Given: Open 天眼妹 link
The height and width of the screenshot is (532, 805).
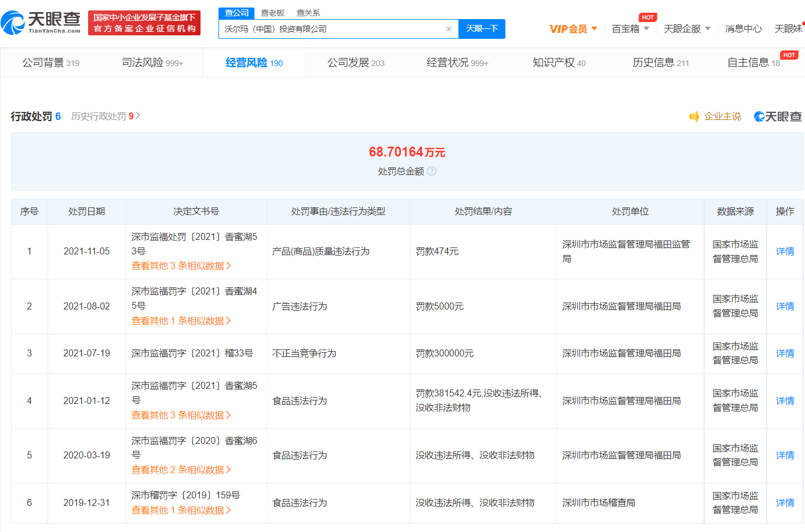Looking at the screenshot, I should 789,29.
